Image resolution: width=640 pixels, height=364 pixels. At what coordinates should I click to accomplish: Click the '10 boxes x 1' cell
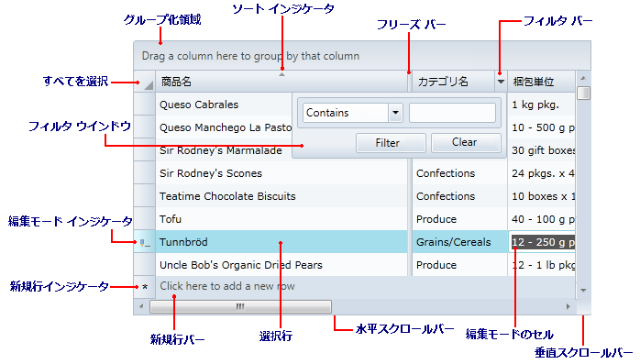coord(542,196)
